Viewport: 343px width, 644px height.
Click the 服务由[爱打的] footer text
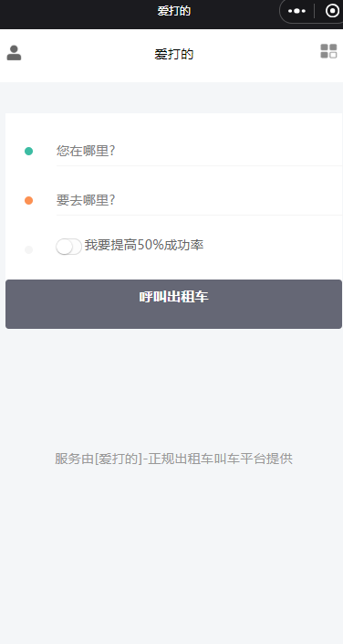(173, 459)
